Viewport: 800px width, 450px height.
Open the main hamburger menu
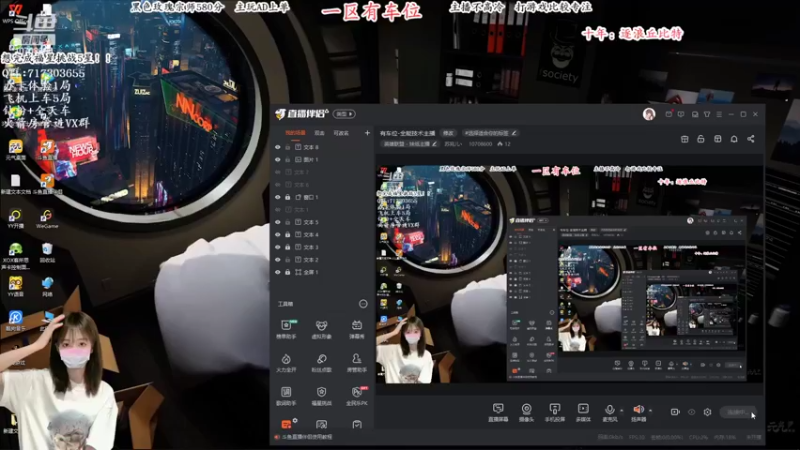click(719, 114)
